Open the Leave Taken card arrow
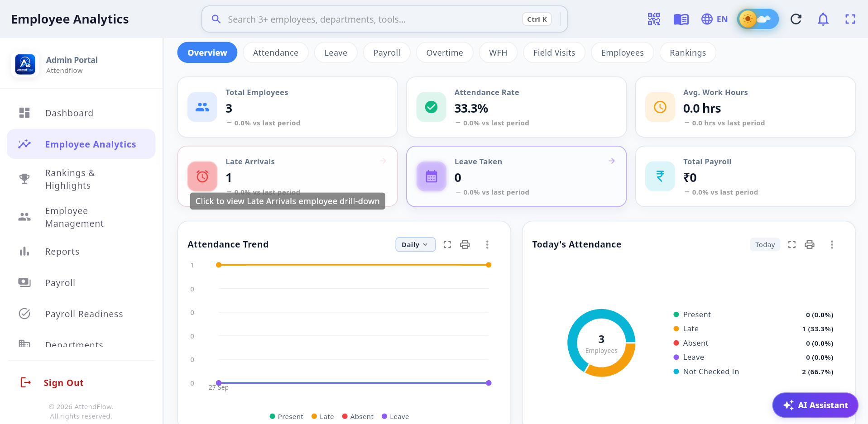The image size is (868, 424). (x=612, y=161)
